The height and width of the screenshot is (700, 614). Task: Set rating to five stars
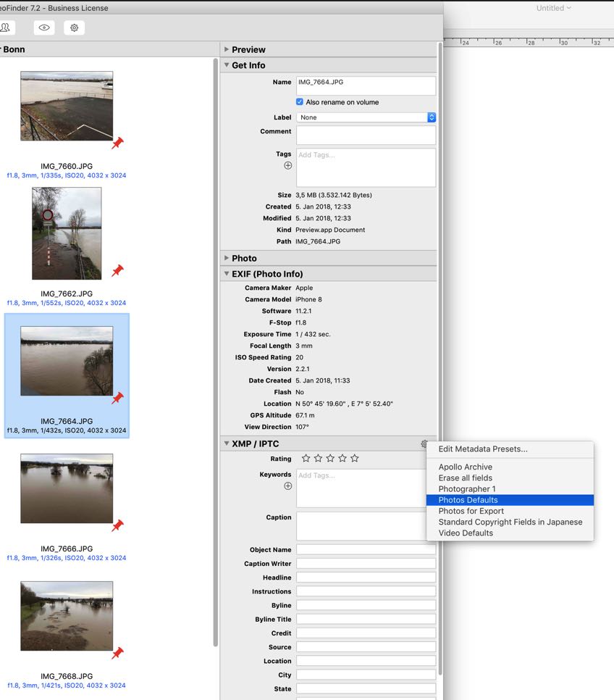pyautogui.click(x=354, y=459)
